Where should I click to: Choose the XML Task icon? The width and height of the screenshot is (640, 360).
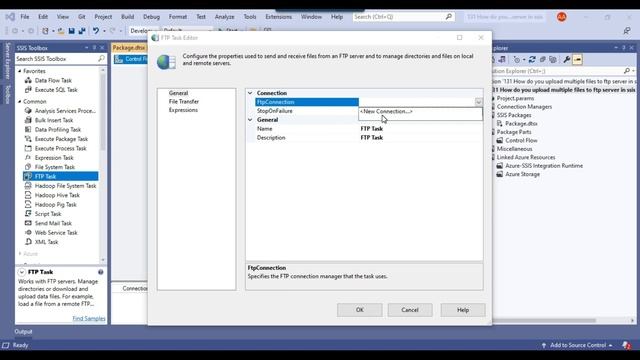pyautogui.click(x=28, y=242)
